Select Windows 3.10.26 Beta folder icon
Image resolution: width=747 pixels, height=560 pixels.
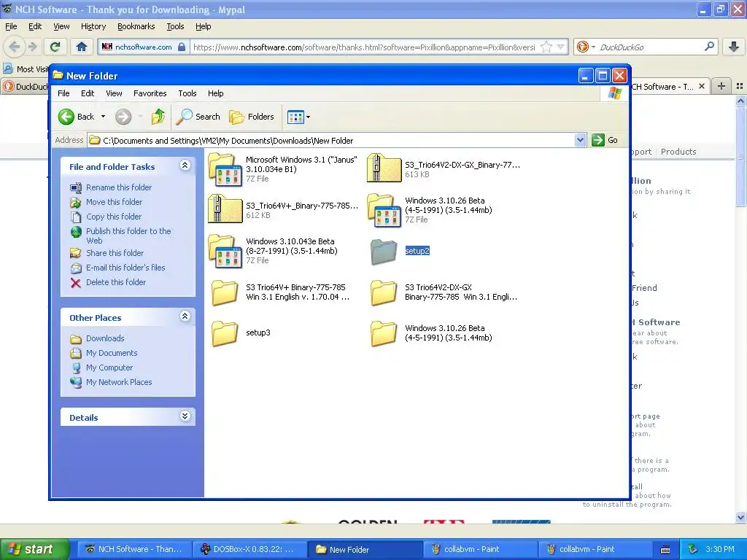click(384, 332)
